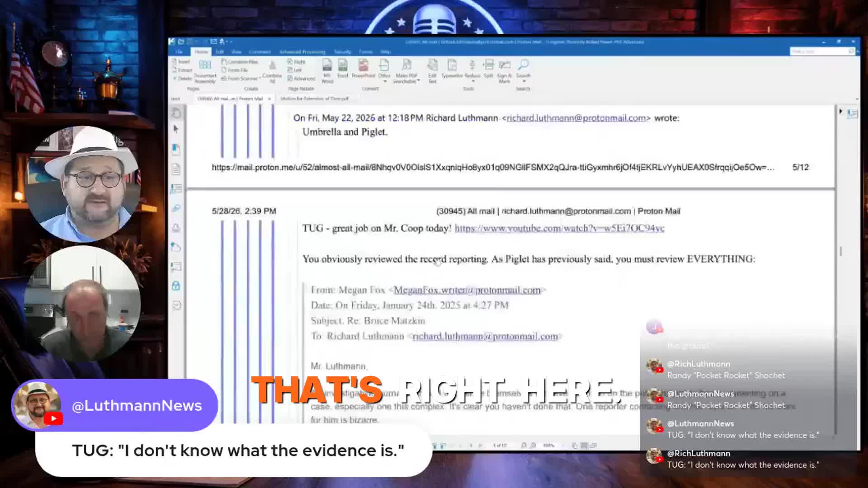Click the top icon in left sidebar

[176, 113]
